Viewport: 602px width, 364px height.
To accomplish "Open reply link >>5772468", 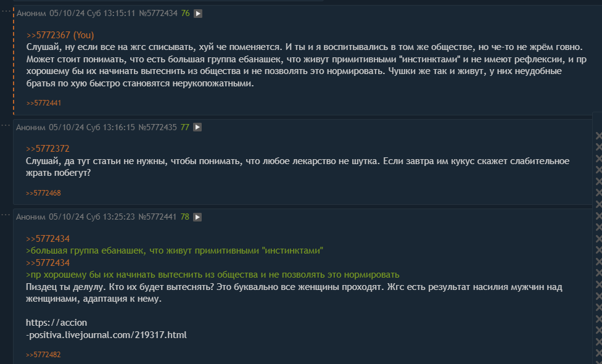I will tap(43, 193).
